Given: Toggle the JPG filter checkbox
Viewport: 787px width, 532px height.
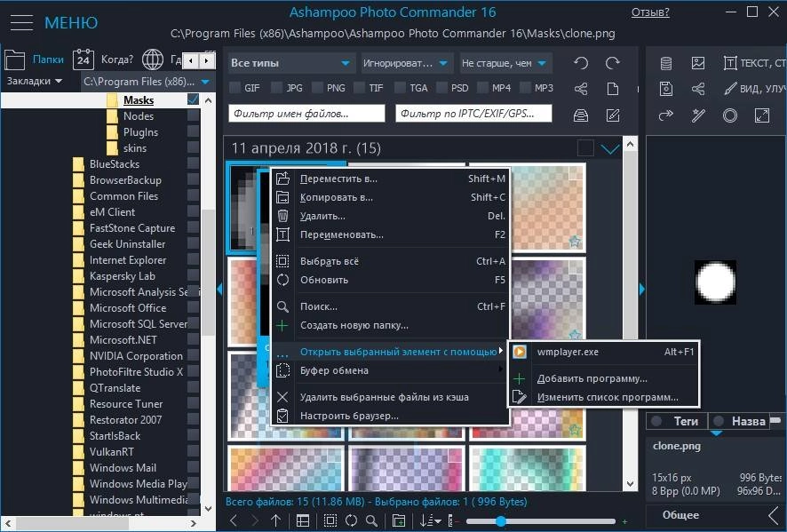Looking at the screenshot, I should click(276, 88).
